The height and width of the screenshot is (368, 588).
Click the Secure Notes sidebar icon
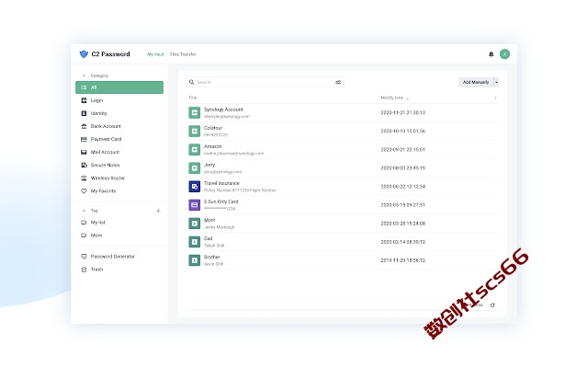tap(84, 165)
